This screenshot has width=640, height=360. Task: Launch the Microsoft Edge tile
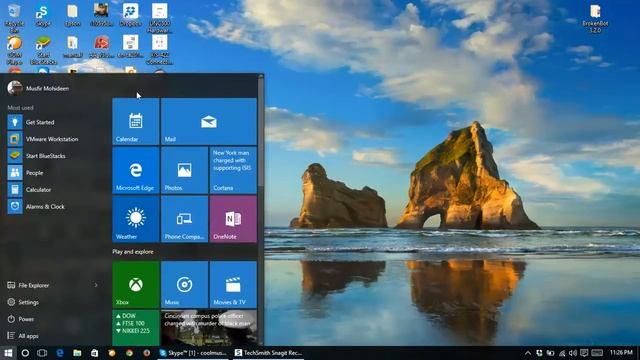136,170
